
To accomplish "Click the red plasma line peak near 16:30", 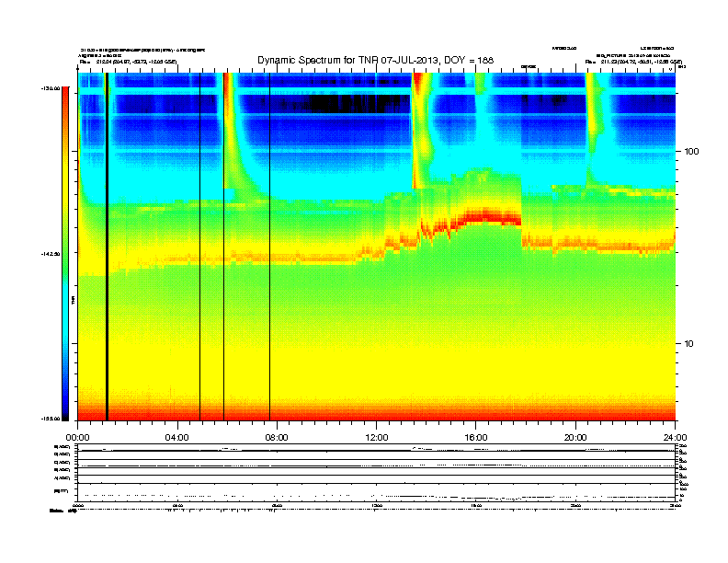I will pos(487,216).
